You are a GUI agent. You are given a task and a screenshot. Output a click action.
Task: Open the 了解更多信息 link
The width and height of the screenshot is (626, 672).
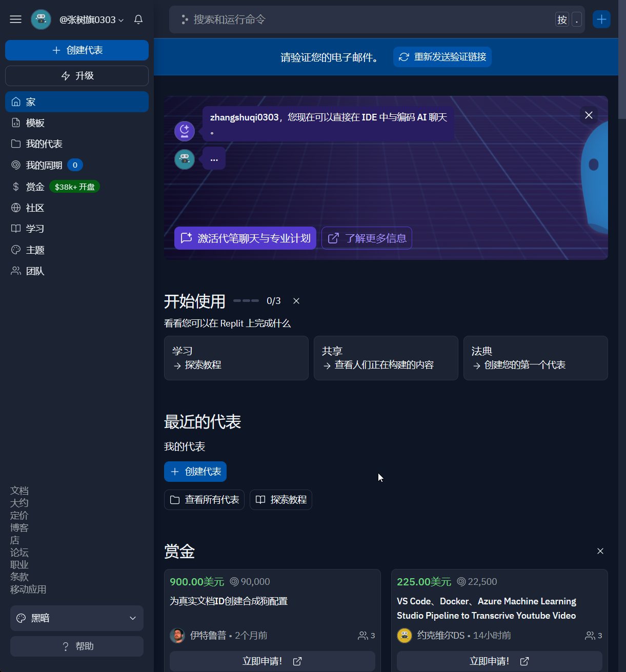click(x=366, y=238)
